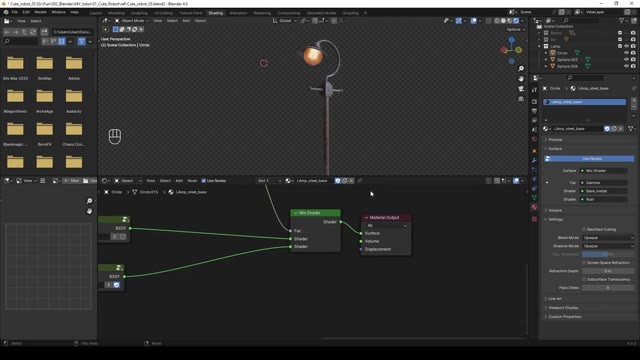Open the Material properties tab icon
This screenshot has height=360, width=640.
point(534,207)
